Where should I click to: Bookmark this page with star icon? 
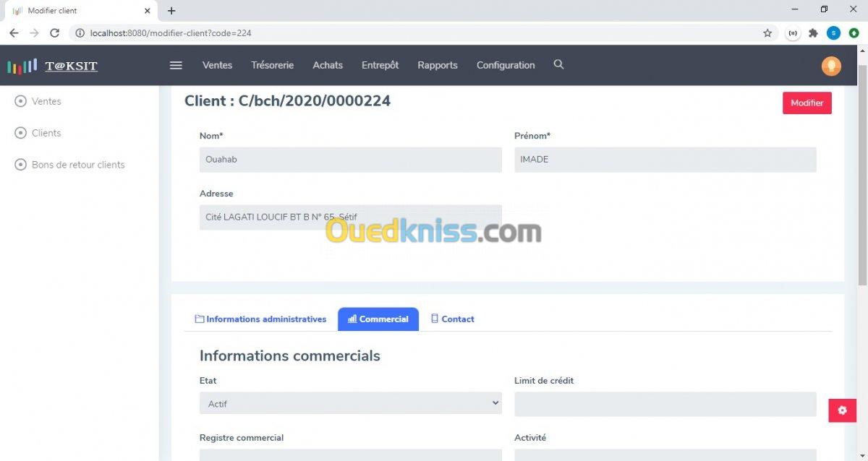(x=767, y=33)
